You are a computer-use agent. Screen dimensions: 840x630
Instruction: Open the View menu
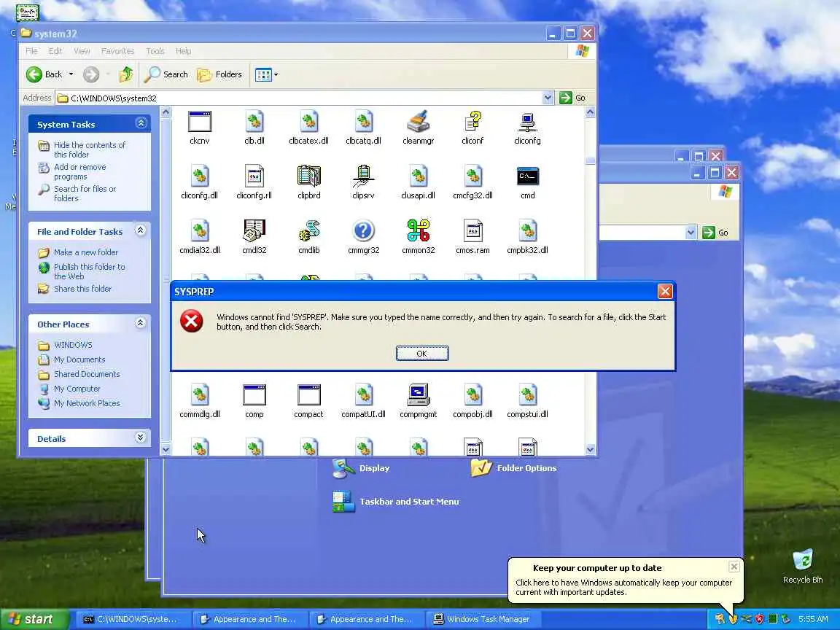point(82,51)
